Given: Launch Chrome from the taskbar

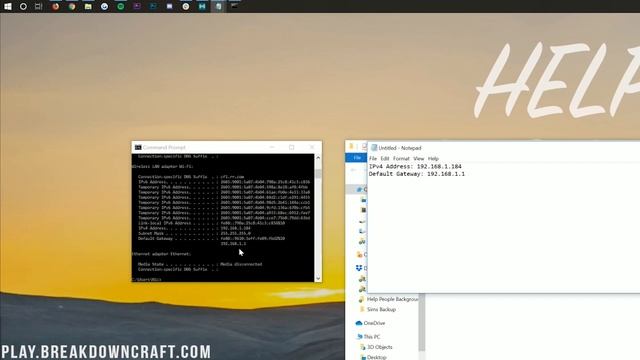Looking at the screenshot, I should [72, 6].
